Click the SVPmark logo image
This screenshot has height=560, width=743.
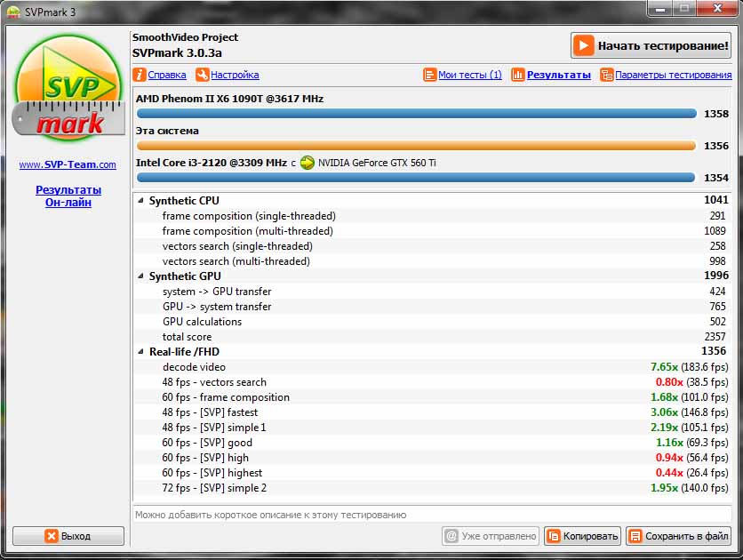(x=68, y=88)
